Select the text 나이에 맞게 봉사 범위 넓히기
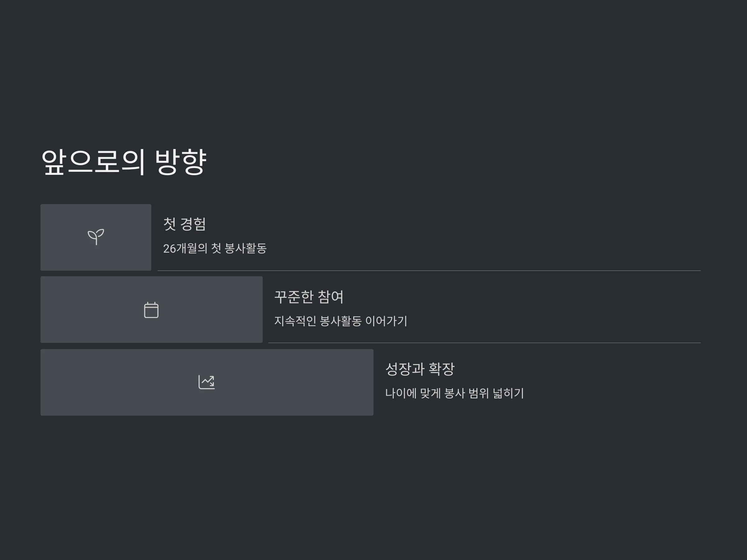 [x=454, y=393]
